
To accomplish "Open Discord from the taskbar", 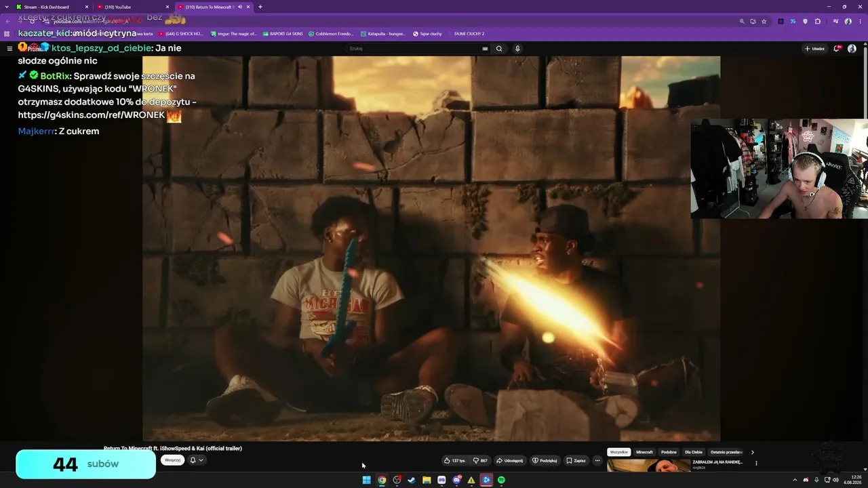I will coord(456,480).
